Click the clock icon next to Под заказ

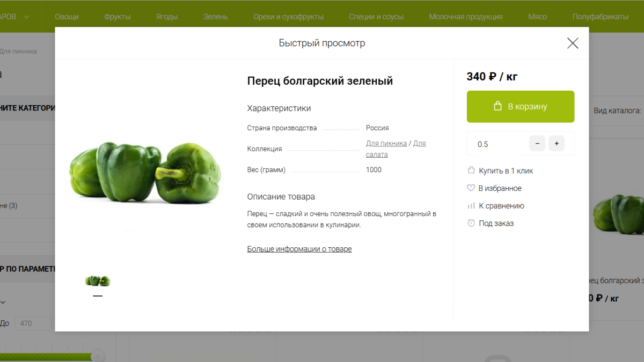click(x=471, y=223)
